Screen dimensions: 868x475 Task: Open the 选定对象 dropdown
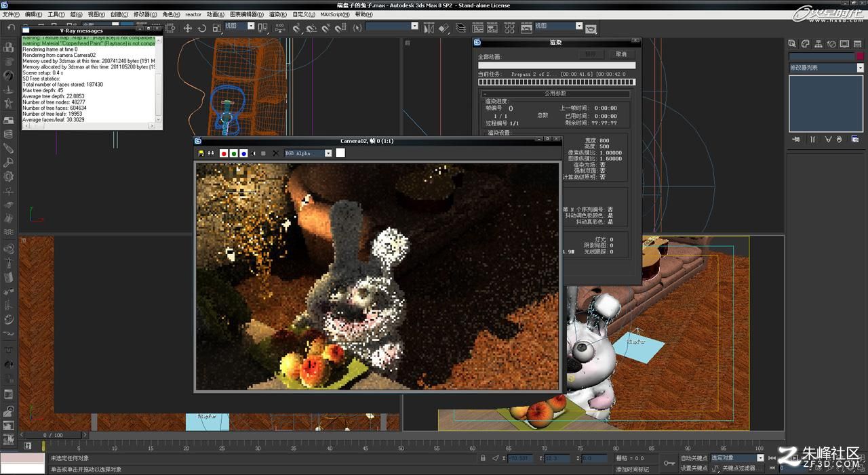[737, 458]
